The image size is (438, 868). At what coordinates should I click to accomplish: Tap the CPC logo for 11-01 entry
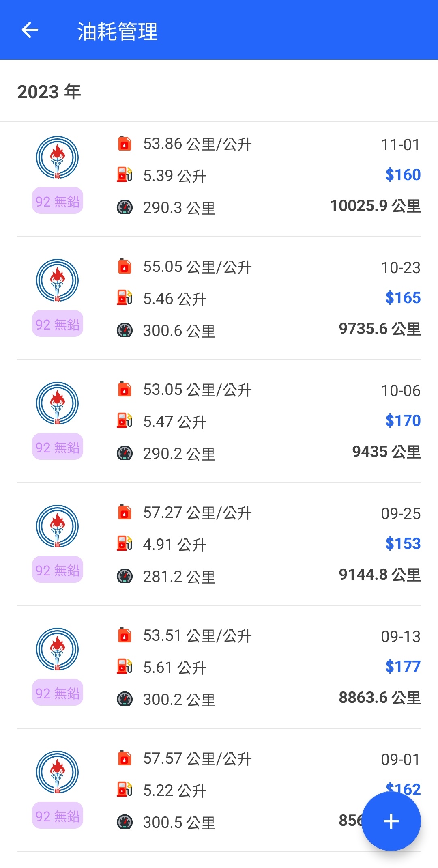[x=57, y=157]
